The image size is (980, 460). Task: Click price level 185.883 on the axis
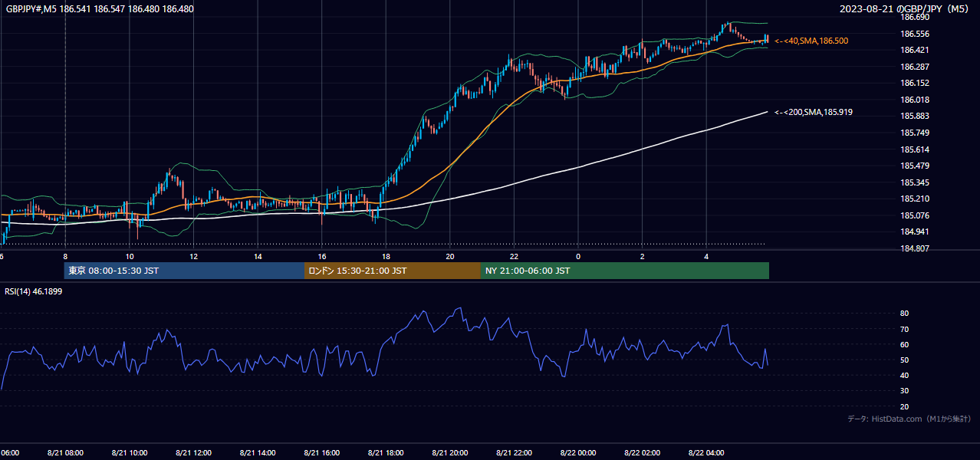(x=915, y=116)
